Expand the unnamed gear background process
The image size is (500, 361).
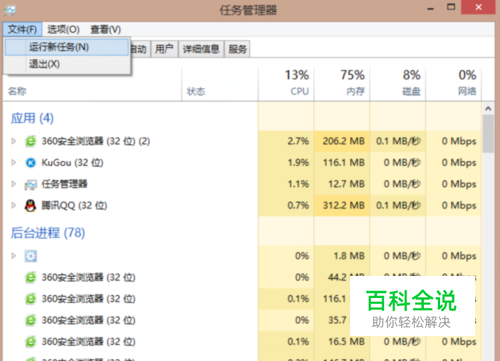tap(13, 256)
